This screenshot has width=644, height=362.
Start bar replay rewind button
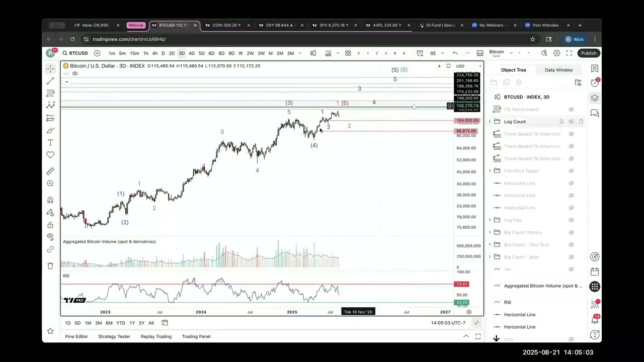pyautogui.click(x=433, y=53)
